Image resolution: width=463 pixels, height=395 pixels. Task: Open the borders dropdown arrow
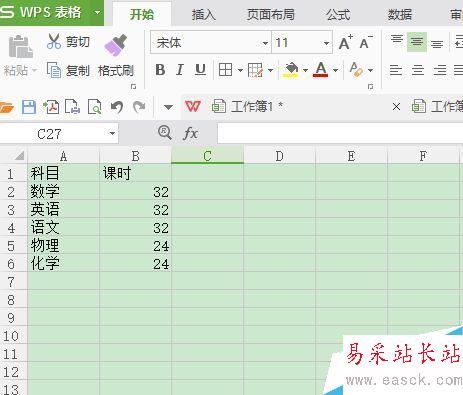pos(240,70)
